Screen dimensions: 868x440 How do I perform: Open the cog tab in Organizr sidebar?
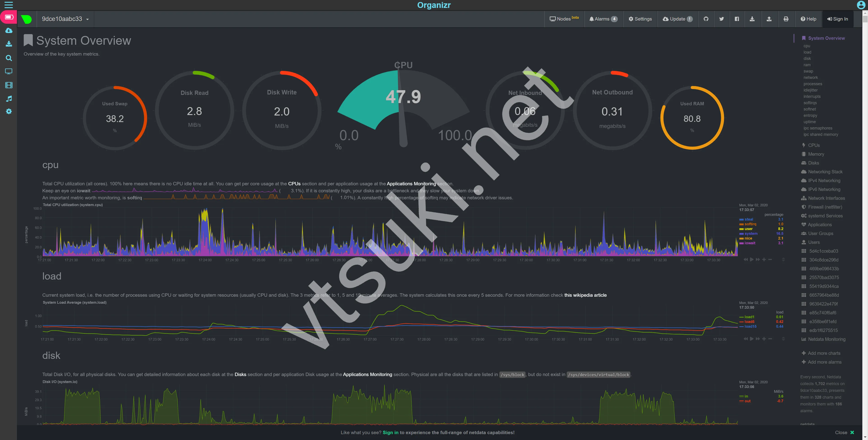(9, 111)
